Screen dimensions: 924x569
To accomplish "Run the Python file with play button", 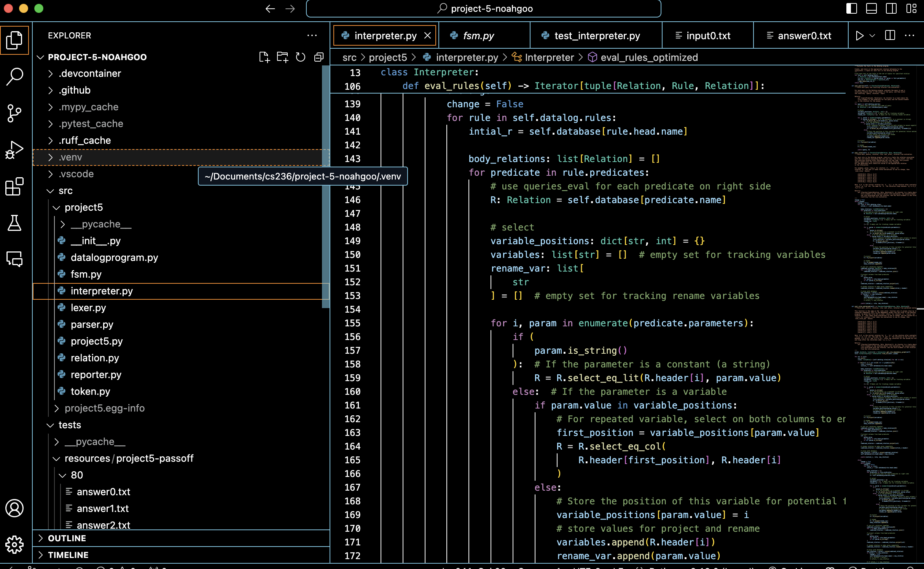I will click(x=859, y=35).
